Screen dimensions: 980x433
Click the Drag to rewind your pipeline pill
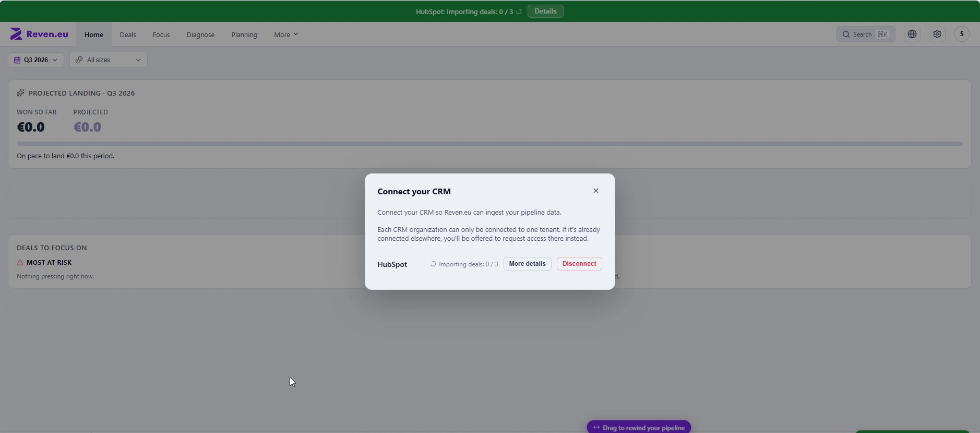tap(639, 427)
